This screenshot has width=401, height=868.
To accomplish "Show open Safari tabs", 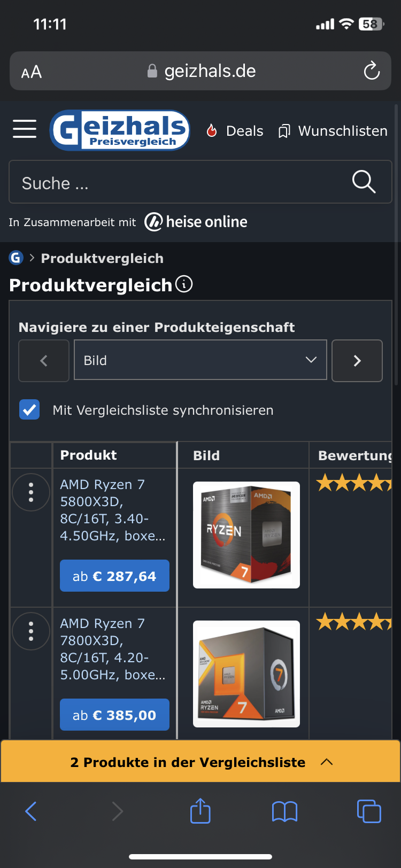I will pos(369,811).
